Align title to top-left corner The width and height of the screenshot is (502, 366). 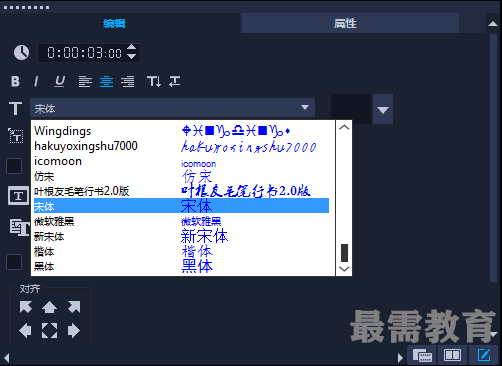coord(26,307)
